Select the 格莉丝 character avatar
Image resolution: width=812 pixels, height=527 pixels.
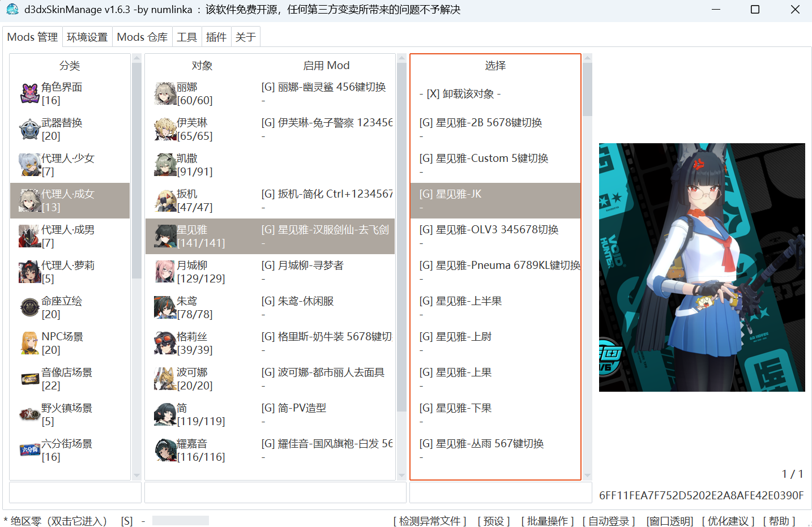click(x=165, y=343)
